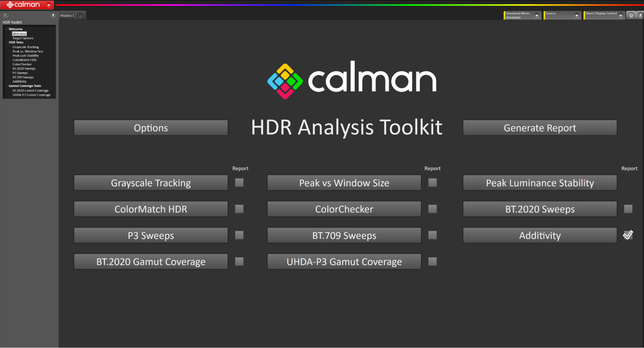Select BT.709 Sweeps in sidebar tree
644x348 pixels.
pyautogui.click(x=23, y=77)
